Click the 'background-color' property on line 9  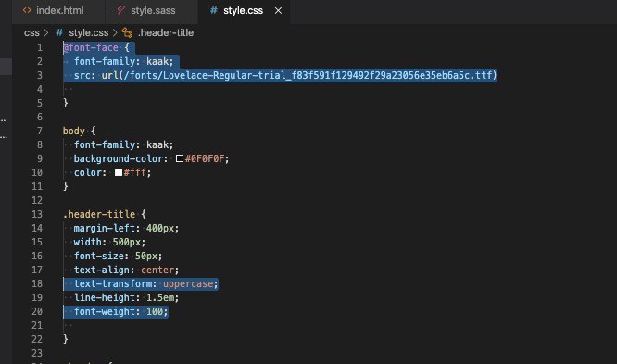[x=118, y=158]
